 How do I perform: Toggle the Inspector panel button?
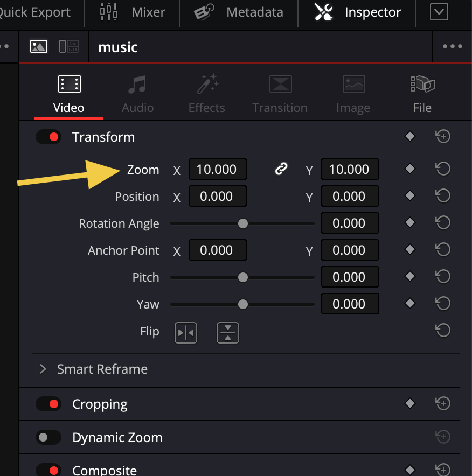tap(357, 12)
